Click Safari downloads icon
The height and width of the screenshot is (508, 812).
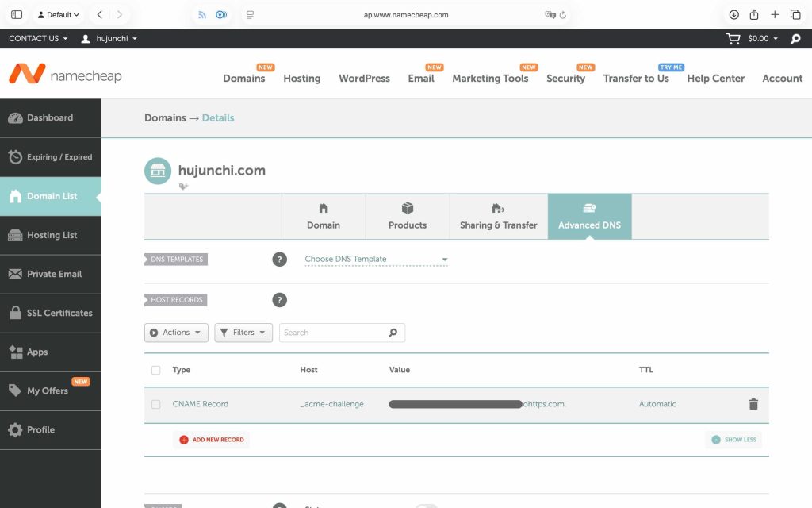click(x=733, y=14)
